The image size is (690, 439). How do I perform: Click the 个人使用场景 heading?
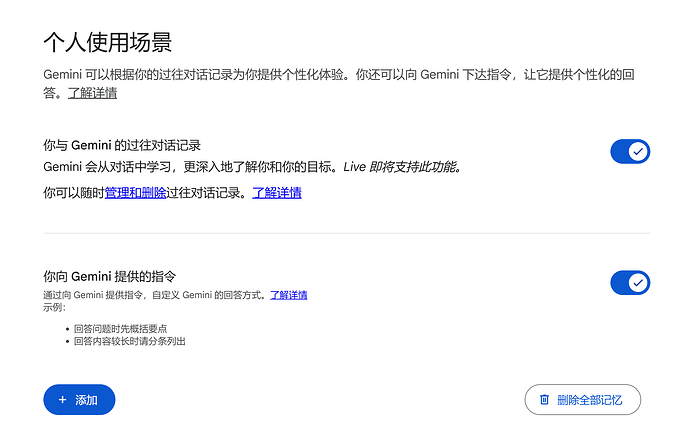107,42
